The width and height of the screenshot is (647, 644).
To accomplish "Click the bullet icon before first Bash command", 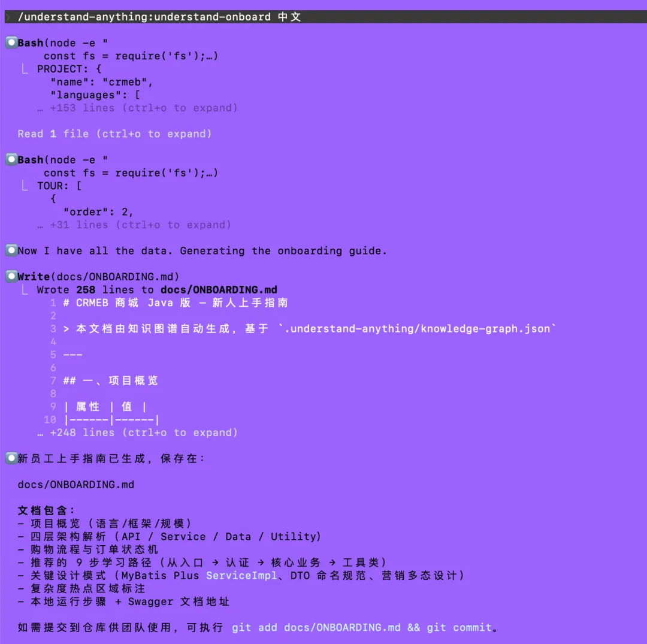I will point(11,42).
